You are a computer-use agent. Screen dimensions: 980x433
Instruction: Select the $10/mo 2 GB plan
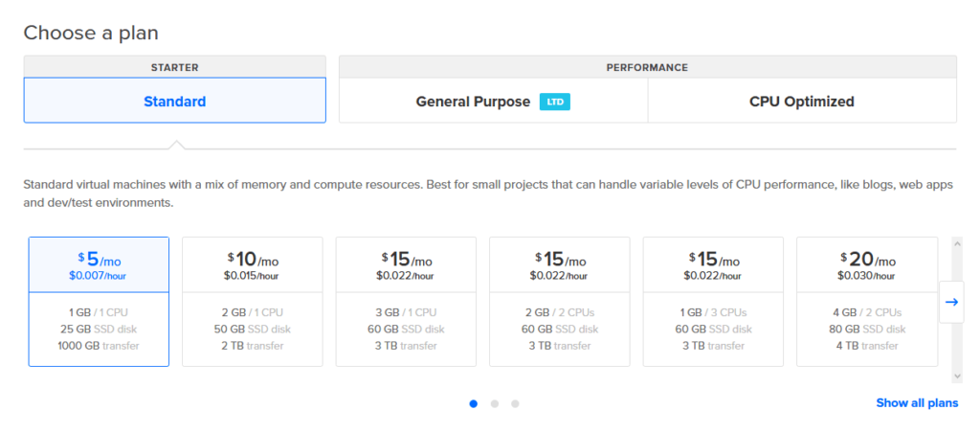pos(252,301)
